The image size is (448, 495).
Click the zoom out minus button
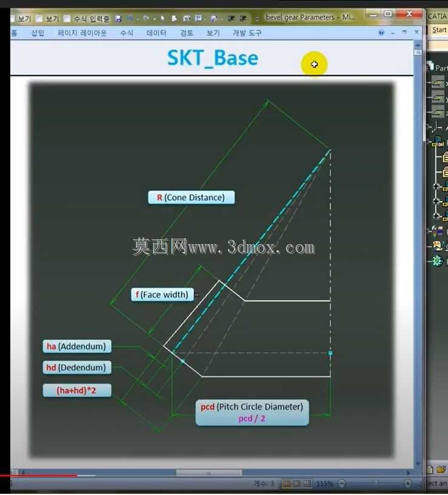click(x=341, y=483)
